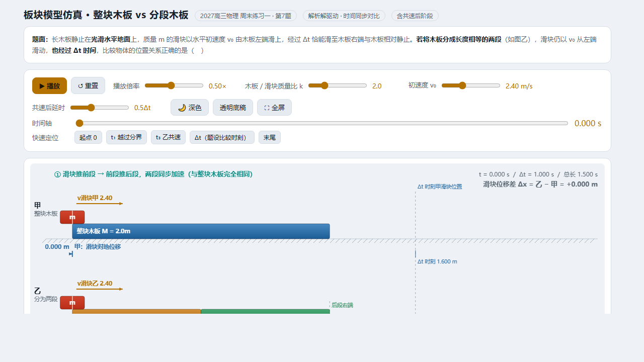Image resolution: width=644 pixels, height=362 pixels.
Task: Jump to t₁ 越过分界 moment
Action: tap(126, 137)
